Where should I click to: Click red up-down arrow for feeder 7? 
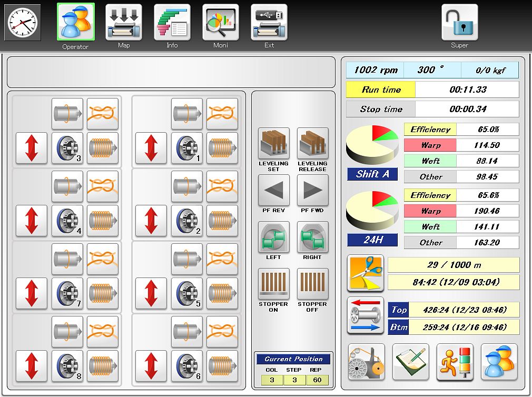tap(32, 293)
